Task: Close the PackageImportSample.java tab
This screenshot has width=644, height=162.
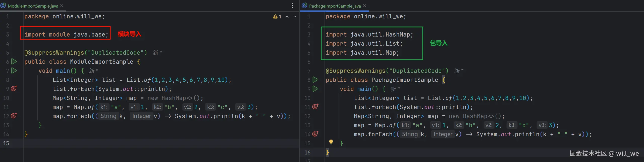Action: coord(365,6)
